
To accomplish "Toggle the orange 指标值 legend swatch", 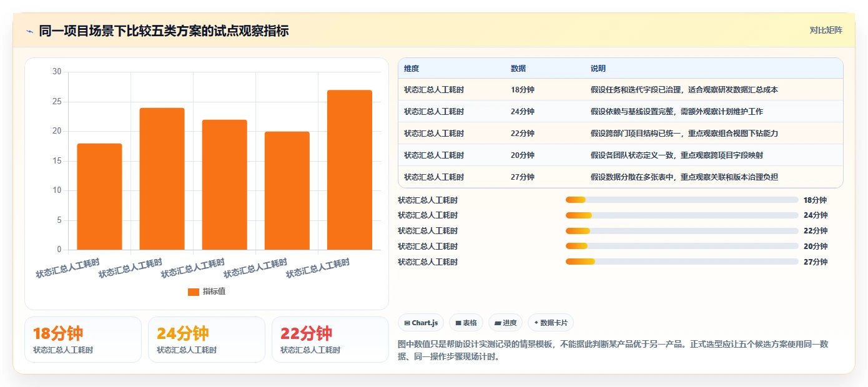I will [194, 291].
